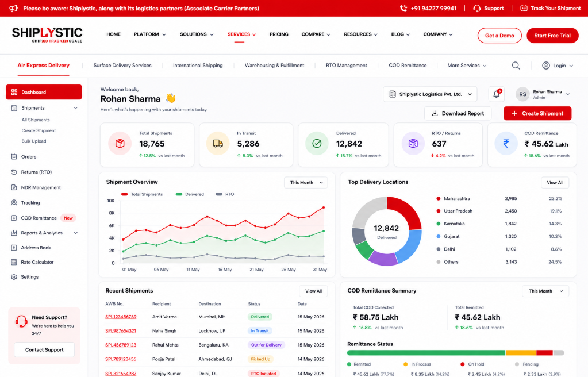View All recent shipments

point(313,291)
